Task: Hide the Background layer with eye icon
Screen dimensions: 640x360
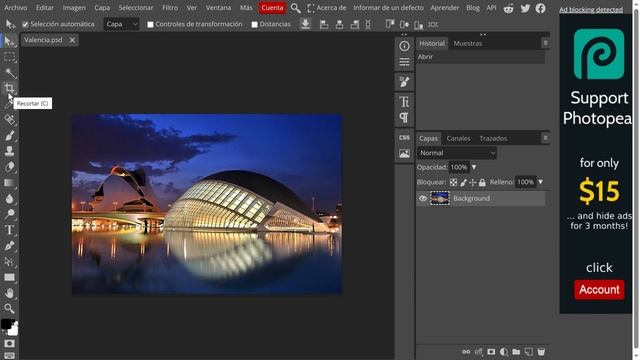Action: [423, 198]
